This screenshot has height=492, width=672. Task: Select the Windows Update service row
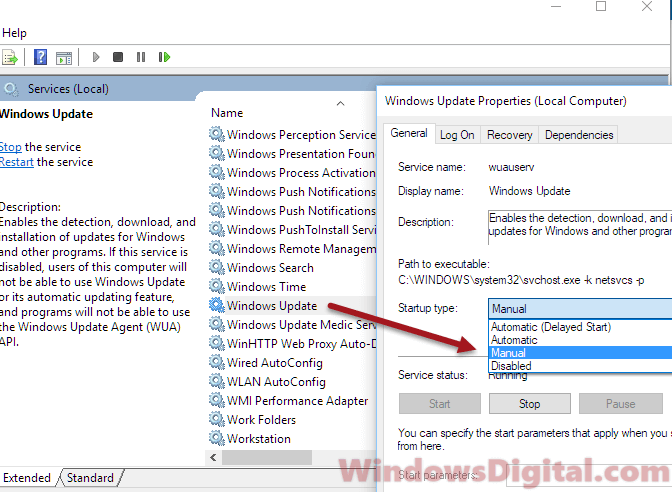292,305
